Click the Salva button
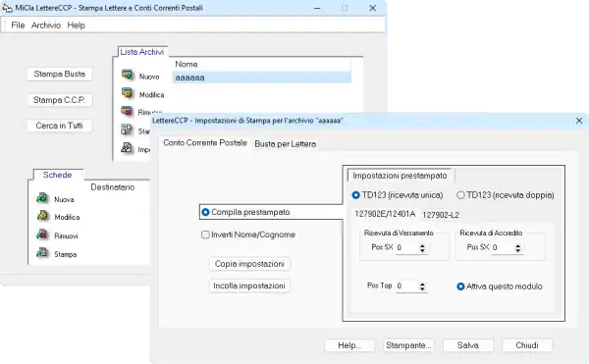This screenshot has height=364, width=589. [467, 345]
